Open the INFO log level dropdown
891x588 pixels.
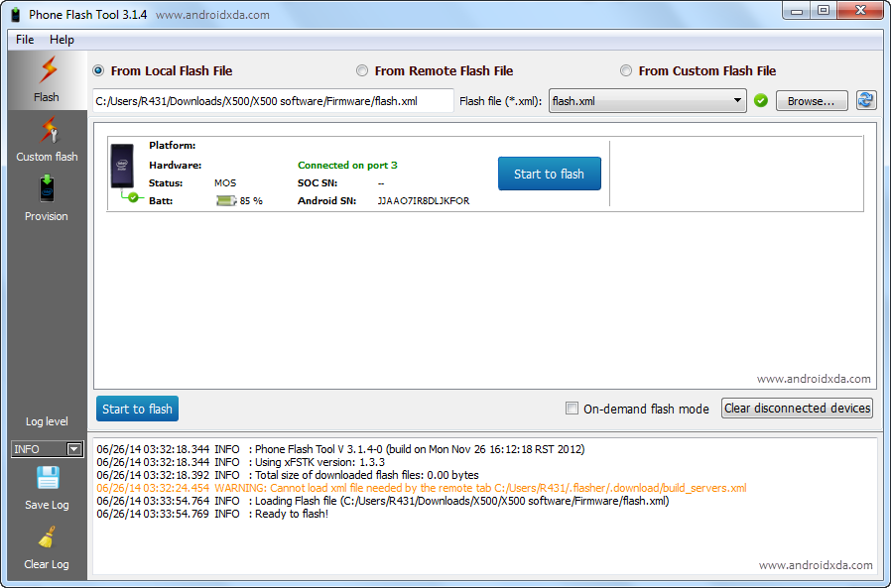tap(48, 449)
